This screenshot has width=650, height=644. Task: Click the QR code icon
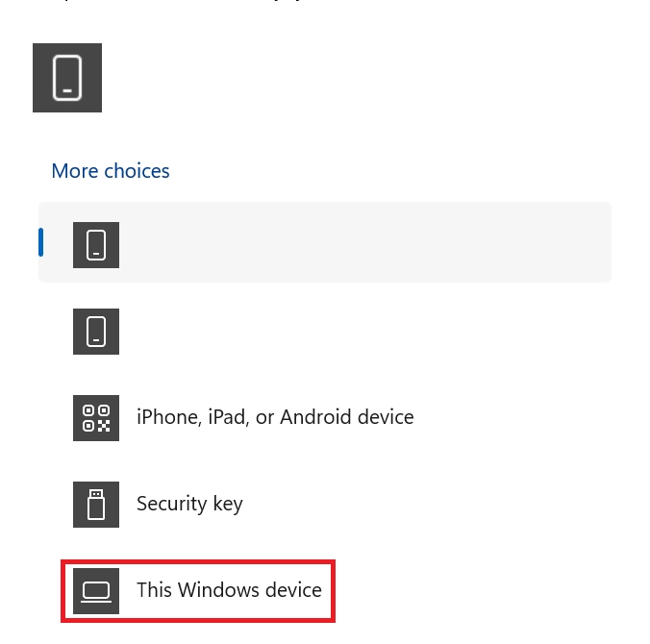coord(96,418)
